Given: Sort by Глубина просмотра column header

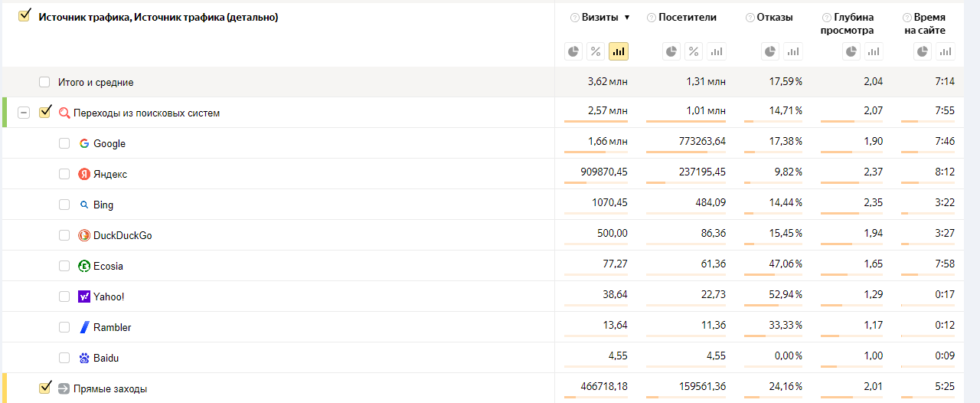Looking at the screenshot, I should click(x=853, y=24).
